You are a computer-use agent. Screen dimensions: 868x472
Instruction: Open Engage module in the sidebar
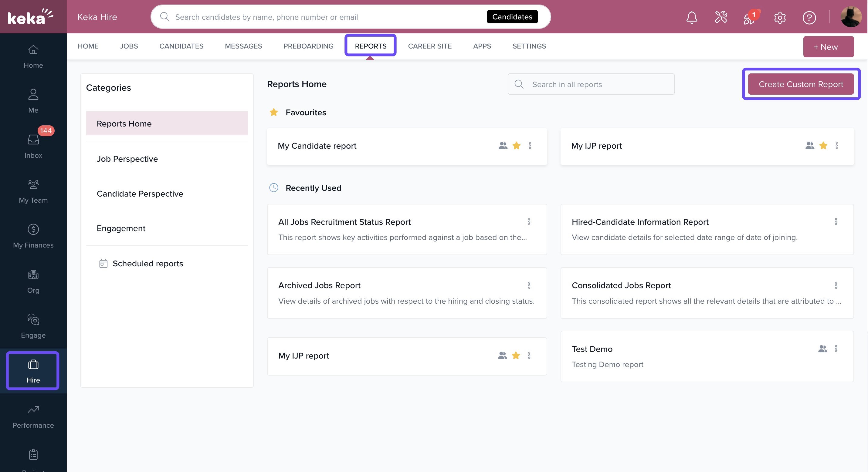pos(33,326)
